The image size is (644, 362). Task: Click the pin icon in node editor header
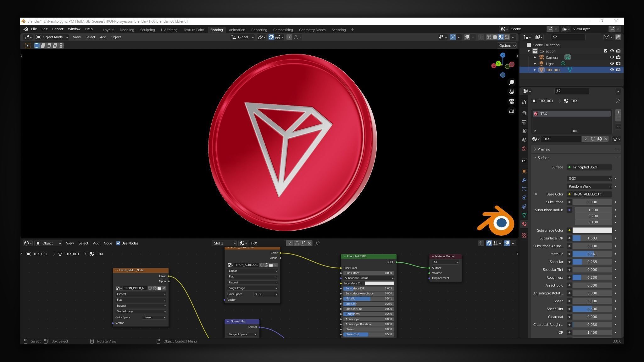317,243
